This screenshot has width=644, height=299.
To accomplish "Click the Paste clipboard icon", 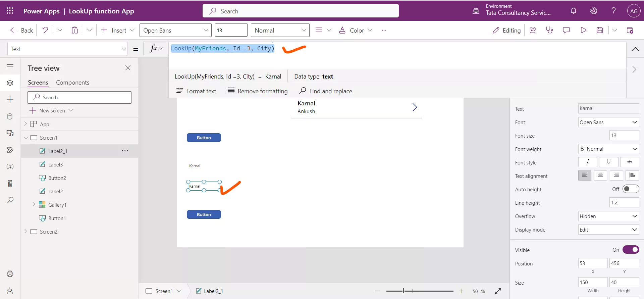I will point(75,30).
